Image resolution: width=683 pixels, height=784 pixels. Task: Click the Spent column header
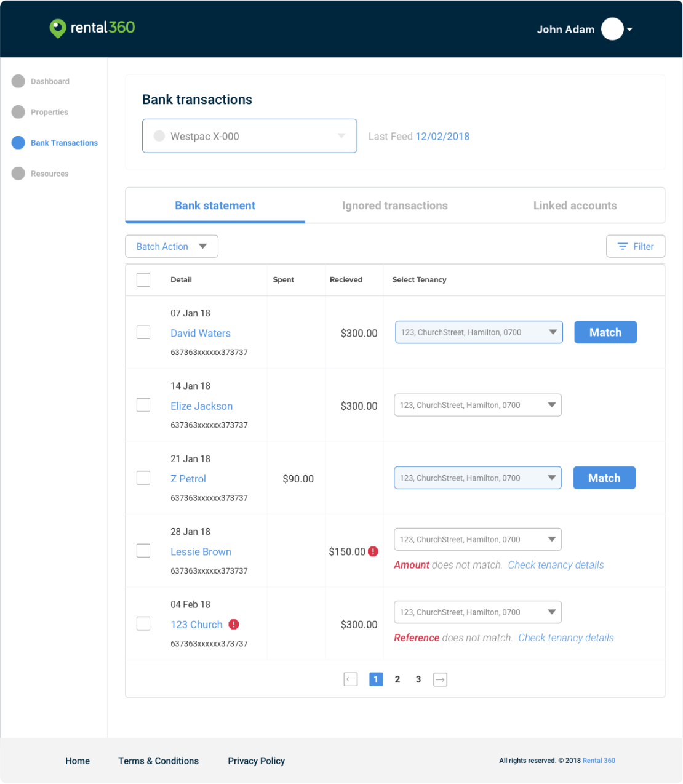coord(284,279)
